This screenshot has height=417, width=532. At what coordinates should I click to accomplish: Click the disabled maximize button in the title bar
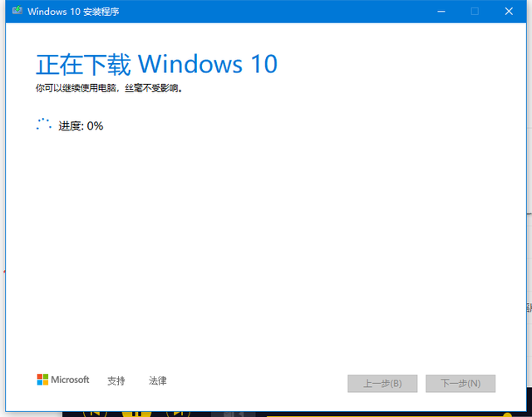pos(475,12)
